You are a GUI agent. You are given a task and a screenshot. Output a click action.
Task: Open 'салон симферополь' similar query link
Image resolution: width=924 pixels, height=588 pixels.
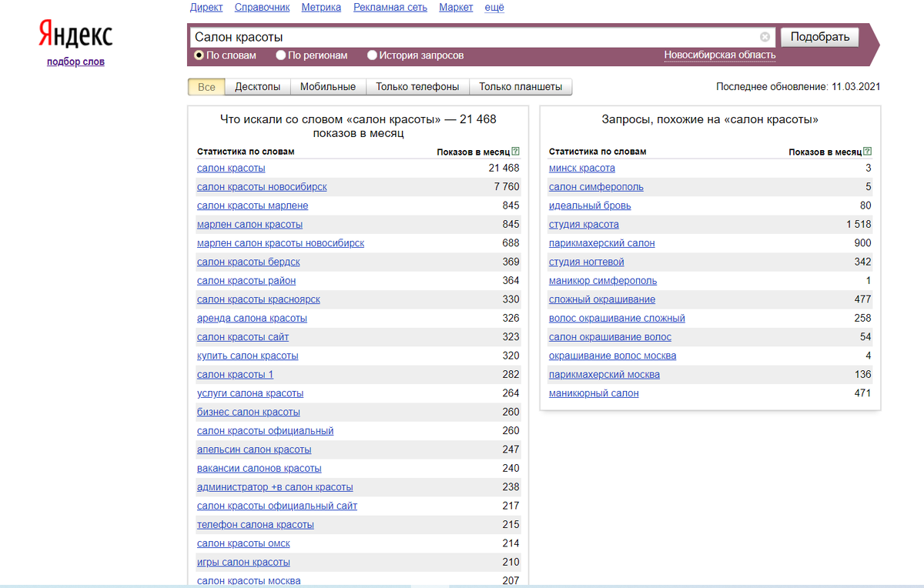coord(596,187)
